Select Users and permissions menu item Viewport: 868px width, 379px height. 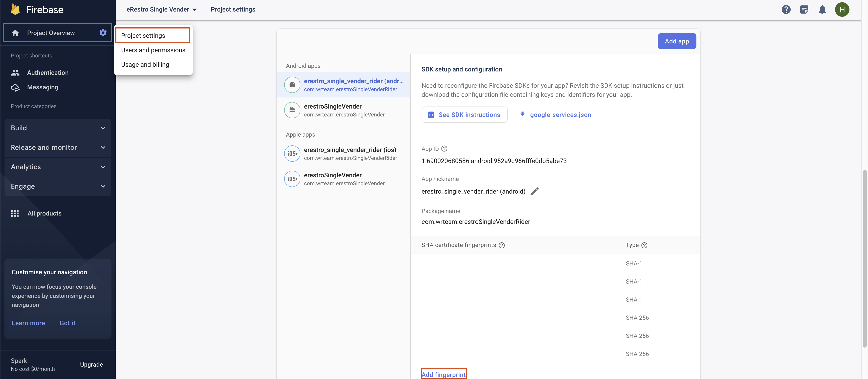click(153, 50)
